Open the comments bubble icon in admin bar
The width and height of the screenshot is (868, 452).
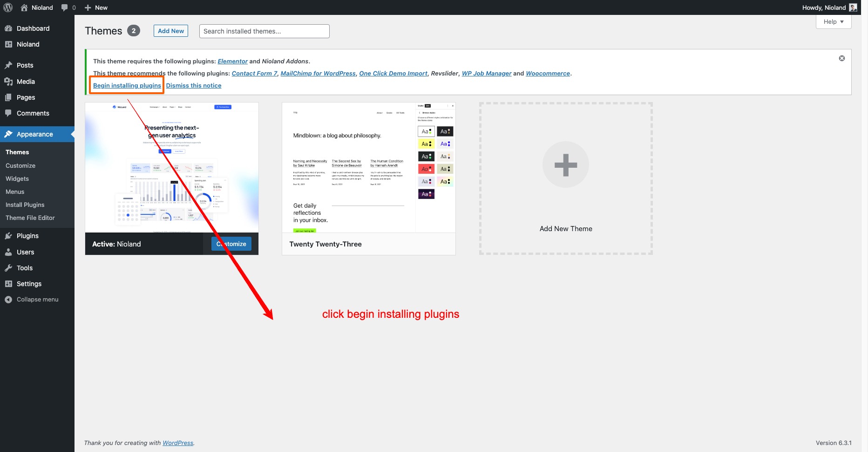[x=65, y=7]
